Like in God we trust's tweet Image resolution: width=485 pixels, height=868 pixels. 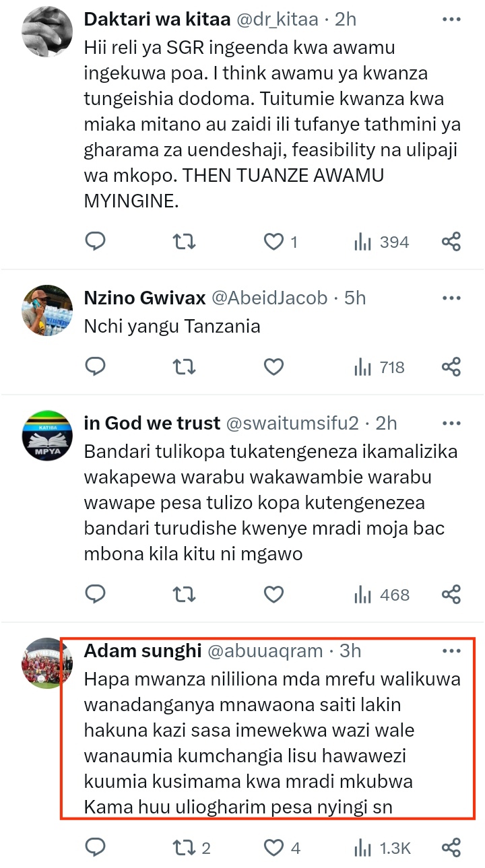coord(273,595)
